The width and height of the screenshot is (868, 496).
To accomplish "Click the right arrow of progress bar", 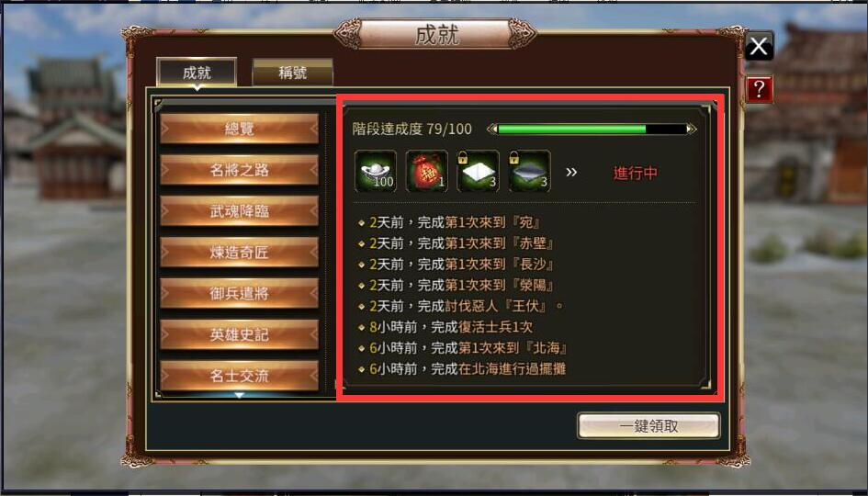I will 692,130.
